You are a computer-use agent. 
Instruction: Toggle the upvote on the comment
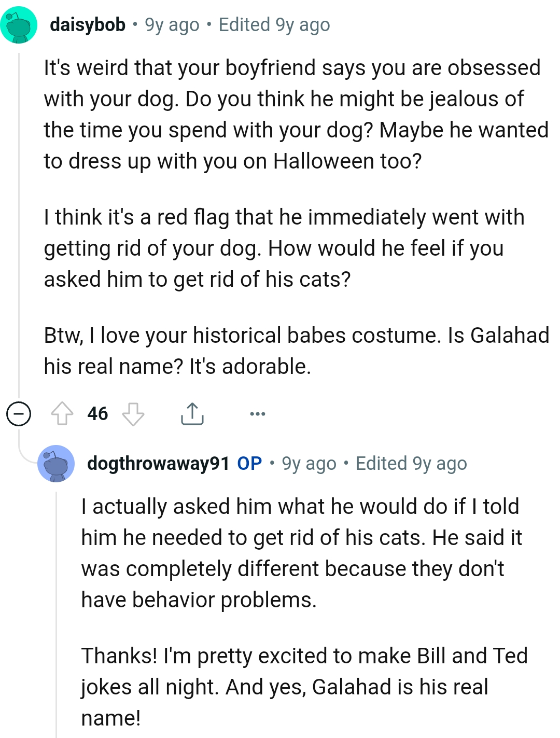click(x=63, y=413)
